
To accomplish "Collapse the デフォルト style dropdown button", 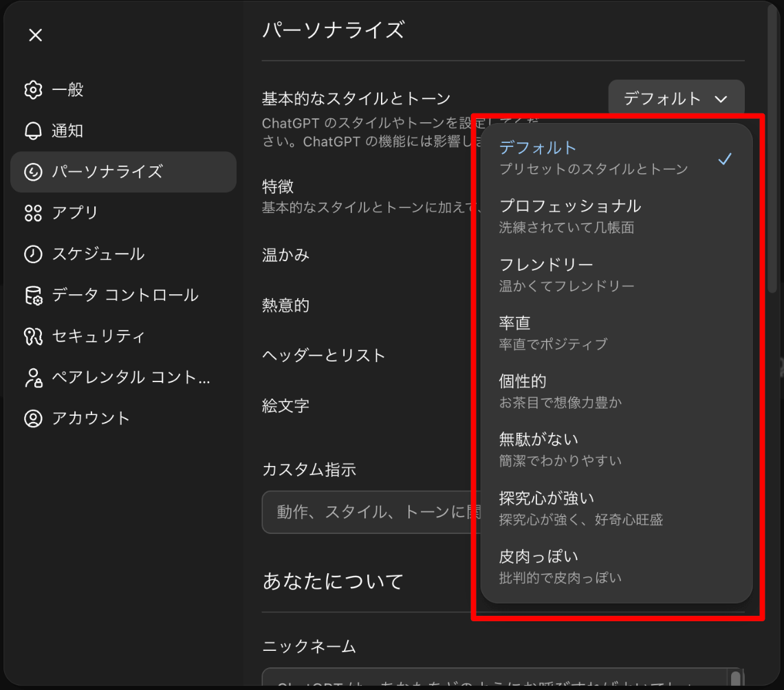I will [675, 99].
